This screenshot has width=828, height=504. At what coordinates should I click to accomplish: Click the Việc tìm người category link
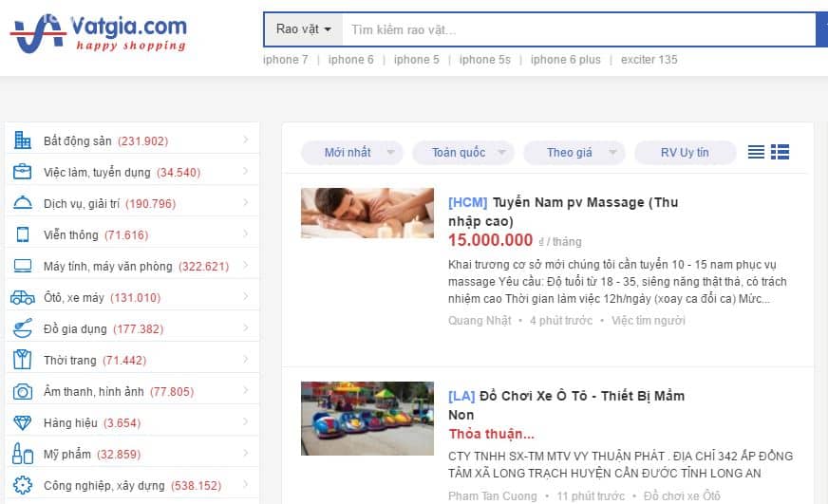pyautogui.click(x=648, y=321)
